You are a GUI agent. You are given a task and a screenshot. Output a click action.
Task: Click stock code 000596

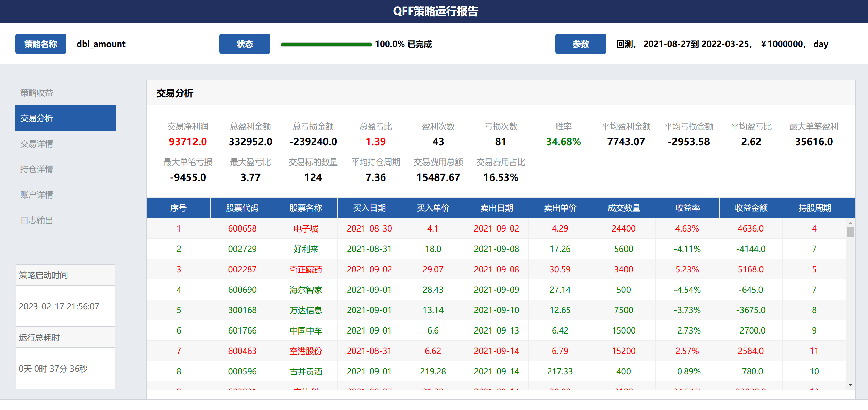pos(242,371)
